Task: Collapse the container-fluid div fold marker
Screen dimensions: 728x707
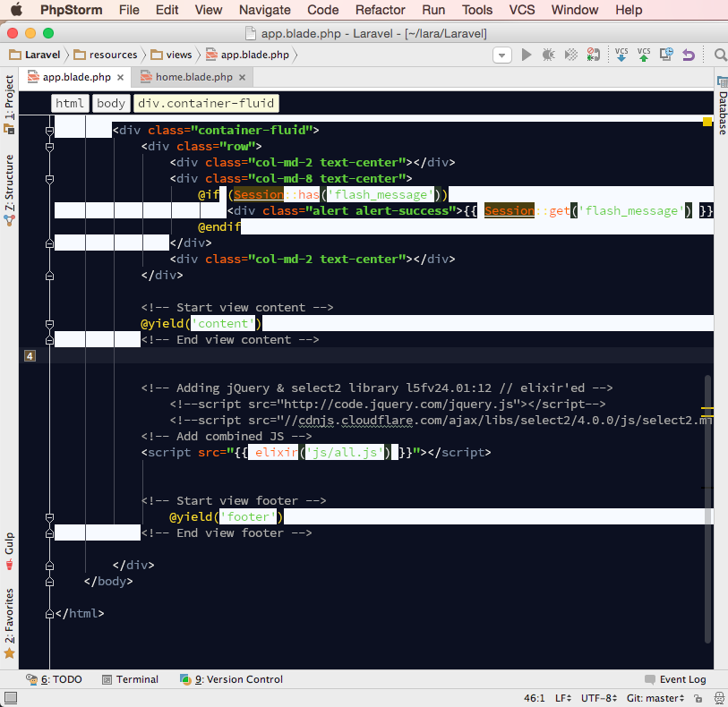Action: click(49, 131)
